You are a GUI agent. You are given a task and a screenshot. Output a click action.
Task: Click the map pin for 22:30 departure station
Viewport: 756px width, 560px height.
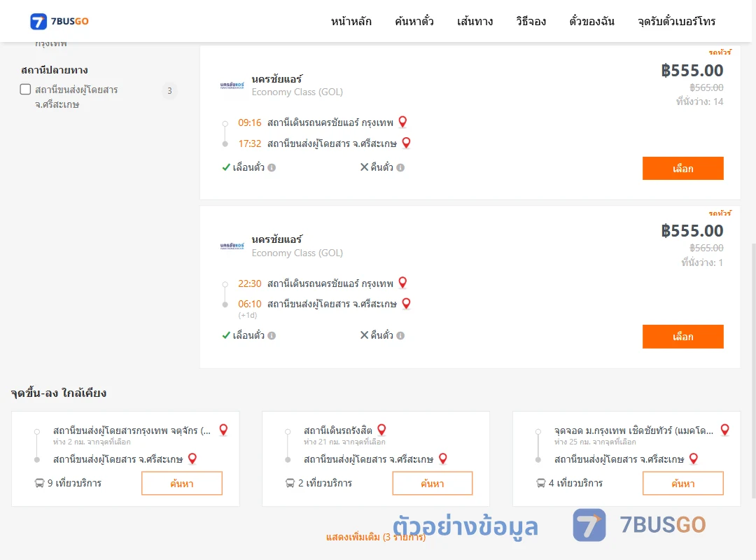point(402,283)
